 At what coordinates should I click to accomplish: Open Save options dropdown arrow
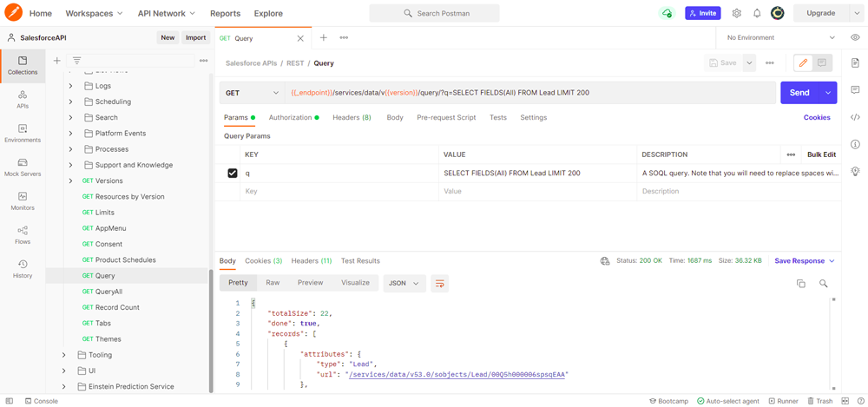pos(750,63)
